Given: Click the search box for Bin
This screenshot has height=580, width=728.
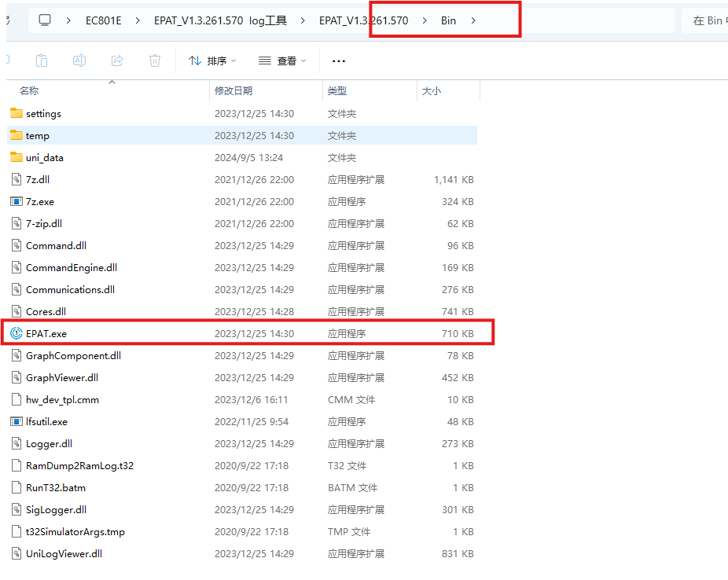Looking at the screenshot, I should pyautogui.click(x=704, y=20).
